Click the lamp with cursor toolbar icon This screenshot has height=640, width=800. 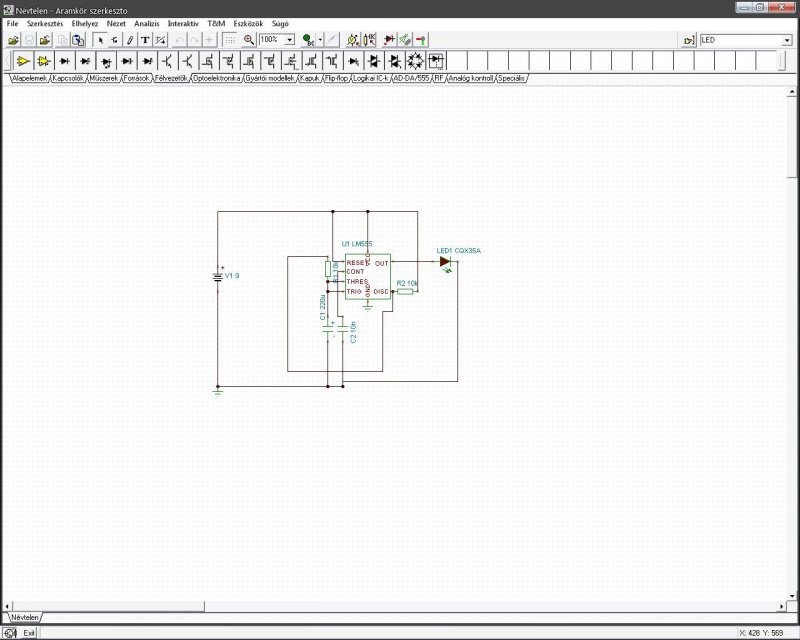point(352,40)
